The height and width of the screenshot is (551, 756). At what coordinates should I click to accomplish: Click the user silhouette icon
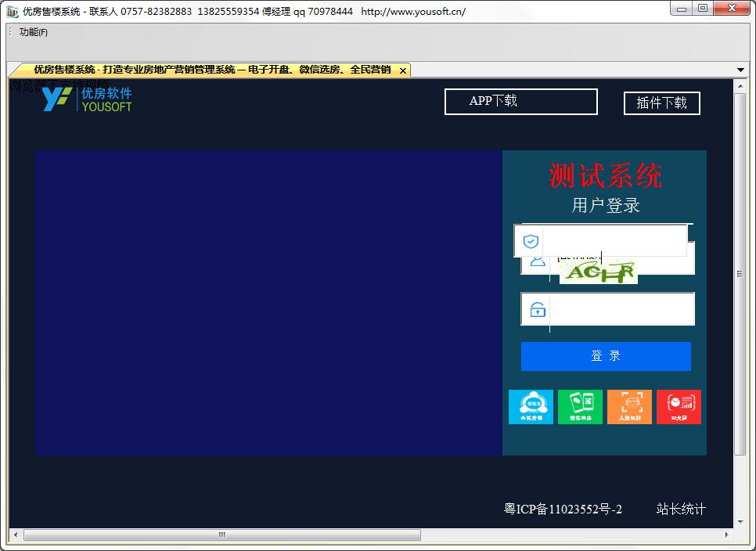(538, 261)
